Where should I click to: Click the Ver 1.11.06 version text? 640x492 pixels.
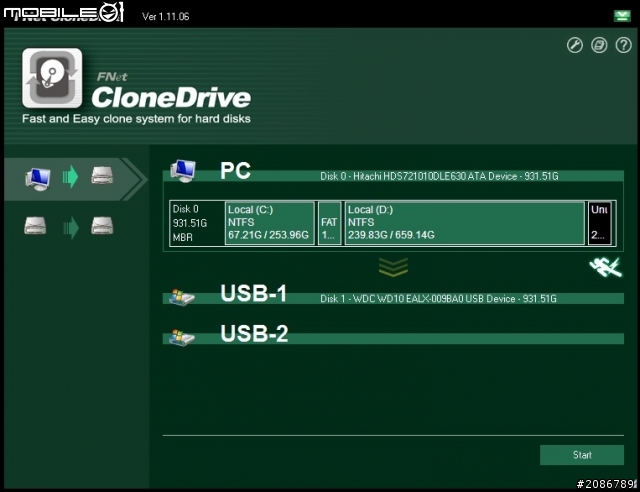[x=166, y=17]
